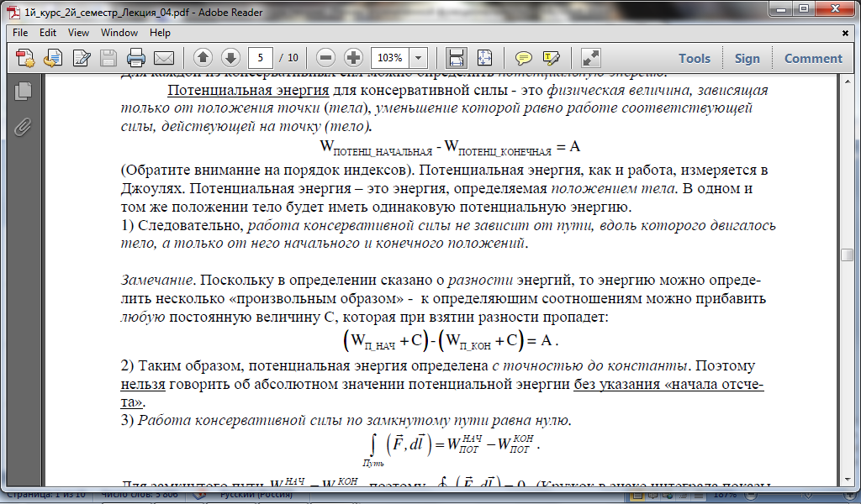The image size is (861, 504).
Task: Click the underlined text "без указания «начала отсче-"
Action: (x=668, y=384)
